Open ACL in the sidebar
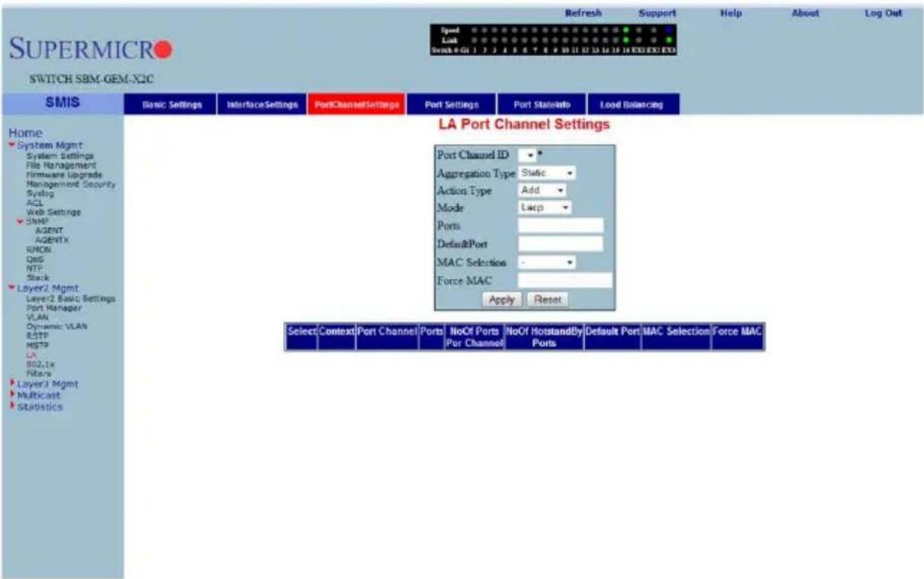This screenshot has width=924, height=579. coord(33,203)
